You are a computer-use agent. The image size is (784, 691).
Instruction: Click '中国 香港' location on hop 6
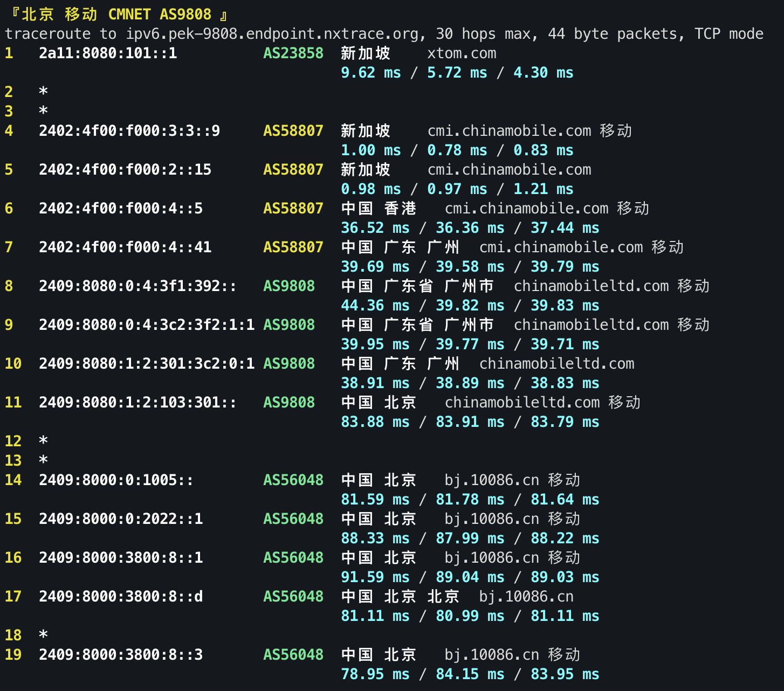tap(379, 209)
